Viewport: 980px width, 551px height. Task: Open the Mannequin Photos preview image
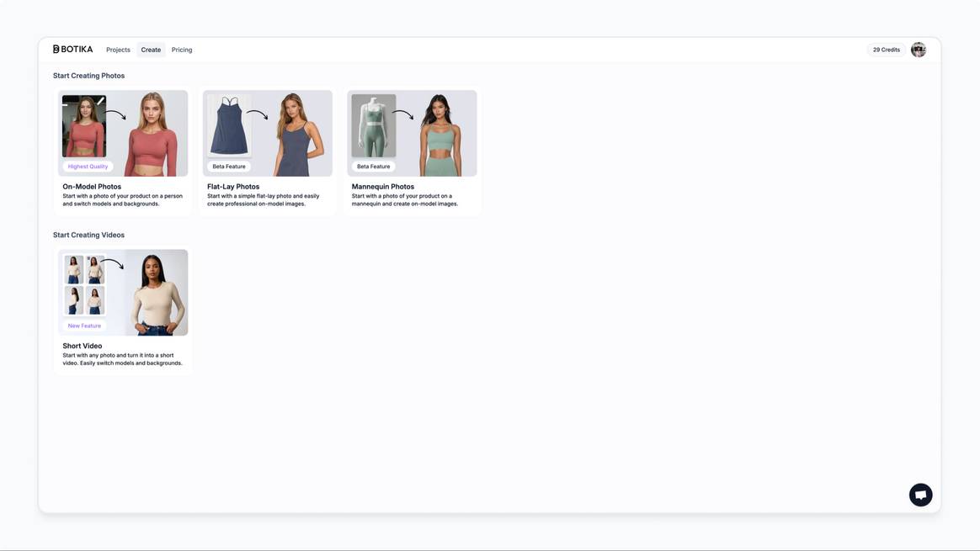(x=412, y=133)
